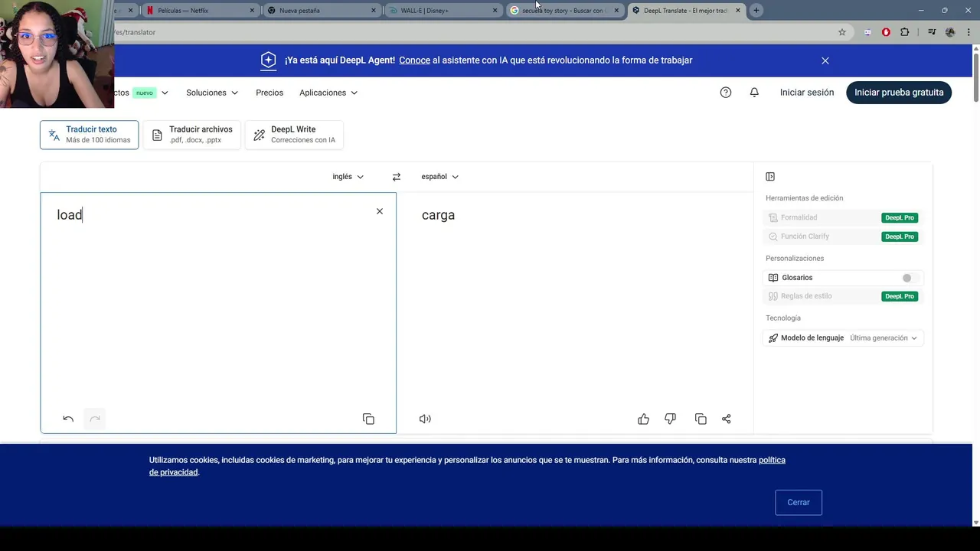This screenshot has width=980, height=551.
Task: Switch to the WALL-E Disney+ tab
Action: [444, 11]
